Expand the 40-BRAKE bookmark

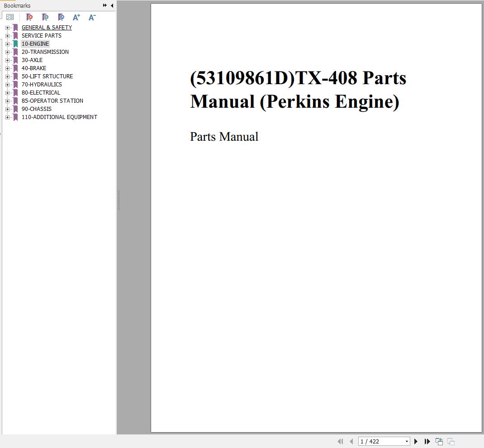point(7,68)
